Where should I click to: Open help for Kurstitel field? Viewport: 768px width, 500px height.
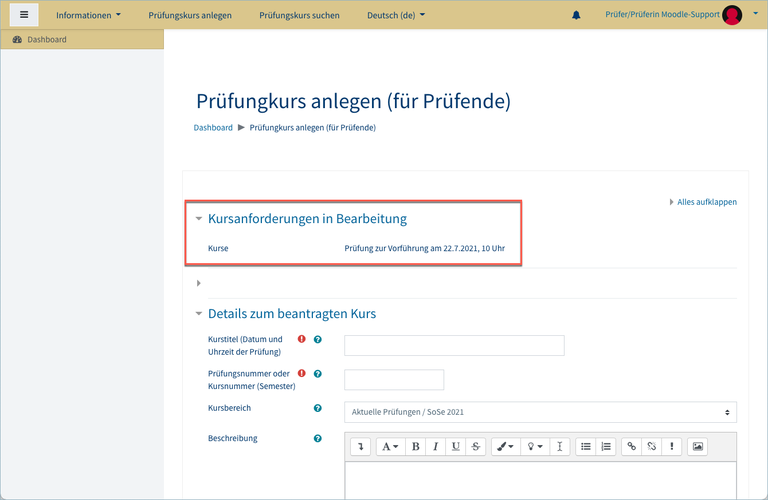317,339
